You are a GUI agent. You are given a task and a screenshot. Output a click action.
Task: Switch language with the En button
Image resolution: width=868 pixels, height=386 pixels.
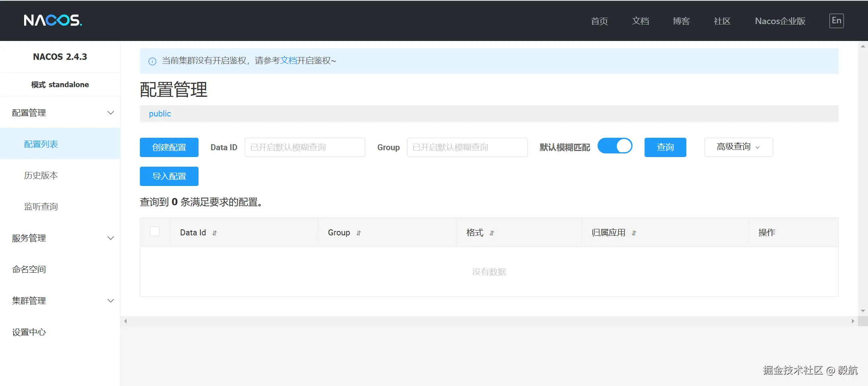(x=837, y=20)
